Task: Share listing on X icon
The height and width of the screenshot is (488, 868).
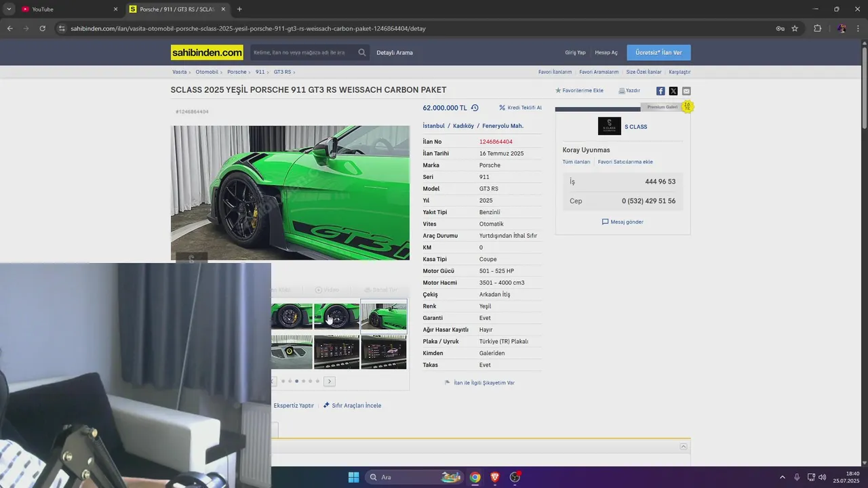Action: pos(673,91)
